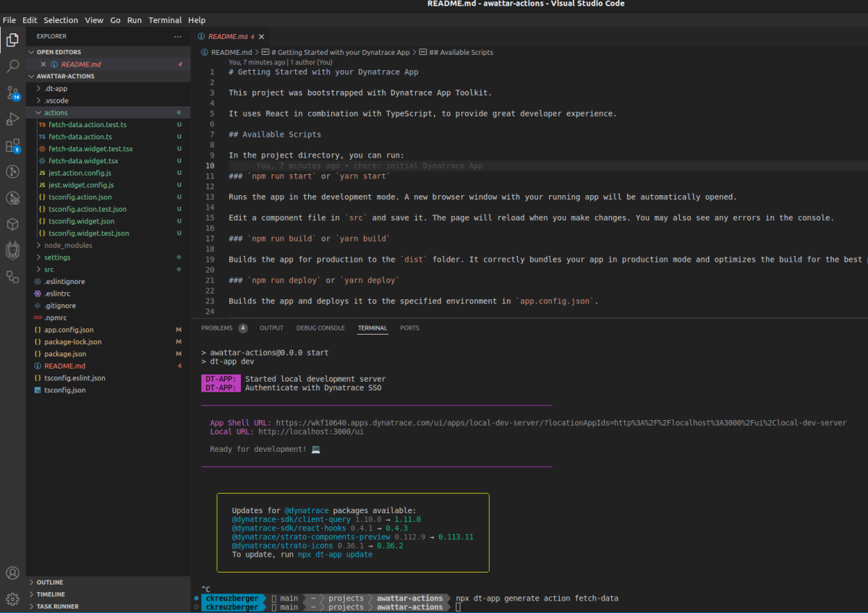This screenshot has height=613, width=868.
Task: Collapse the actions folder
Action: click(56, 113)
